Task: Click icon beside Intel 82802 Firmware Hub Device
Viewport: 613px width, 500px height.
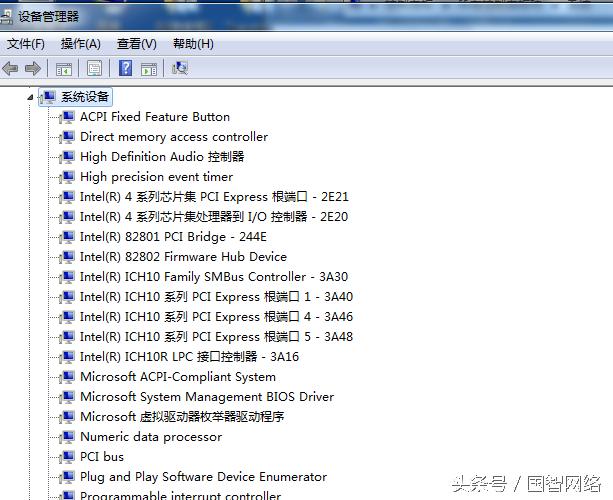Action: tap(67, 257)
